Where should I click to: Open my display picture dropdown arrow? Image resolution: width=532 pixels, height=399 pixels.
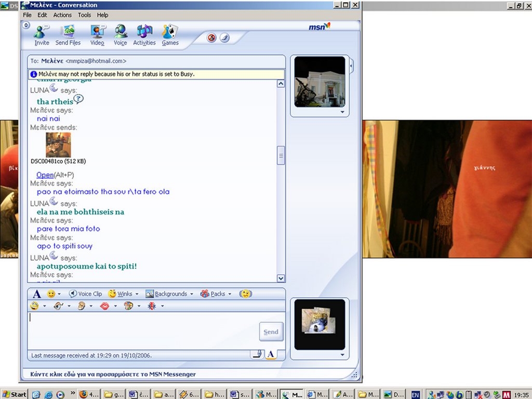[x=342, y=355]
